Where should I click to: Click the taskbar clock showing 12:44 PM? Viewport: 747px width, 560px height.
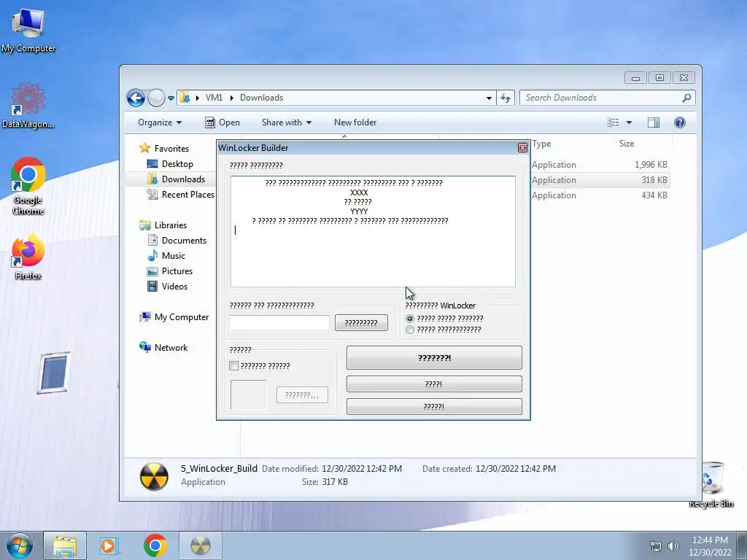pyautogui.click(x=710, y=546)
